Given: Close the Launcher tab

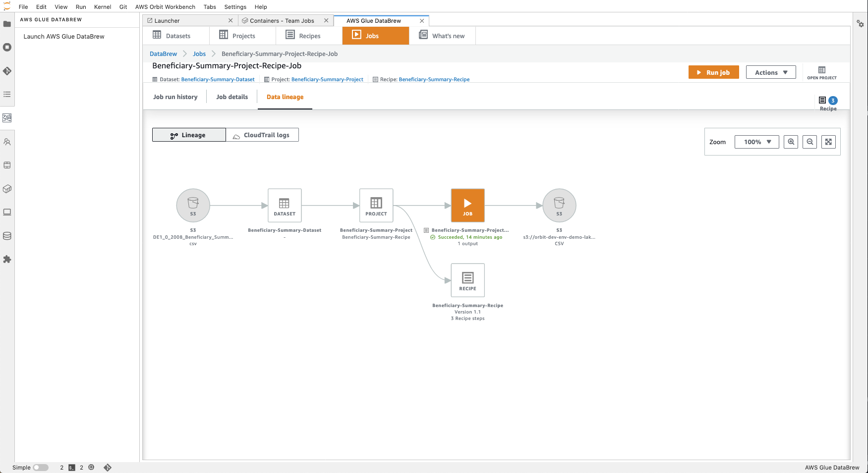Looking at the screenshot, I should coord(231,21).
